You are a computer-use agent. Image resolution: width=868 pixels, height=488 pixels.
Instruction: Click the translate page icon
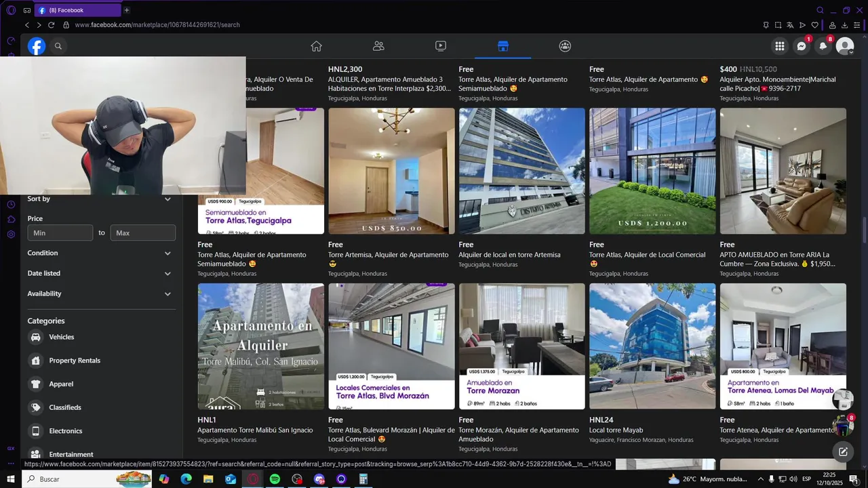point(790,25)
